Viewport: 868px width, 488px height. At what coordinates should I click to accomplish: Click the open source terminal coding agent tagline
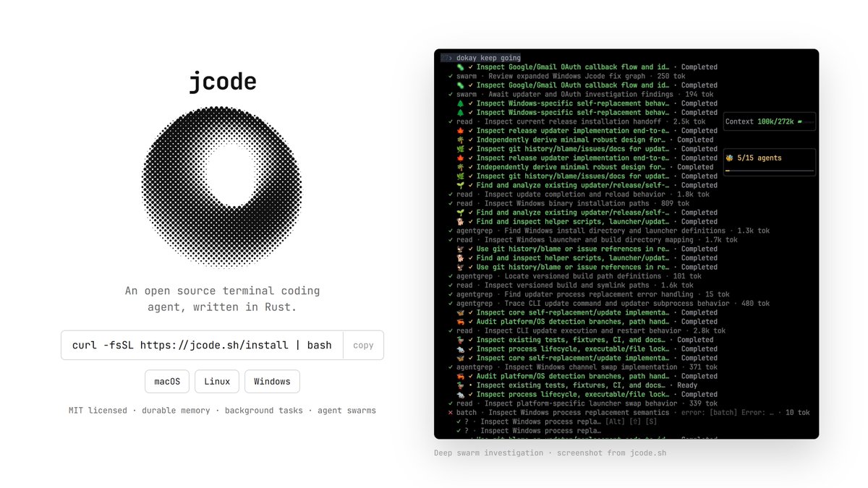(222, 299)
